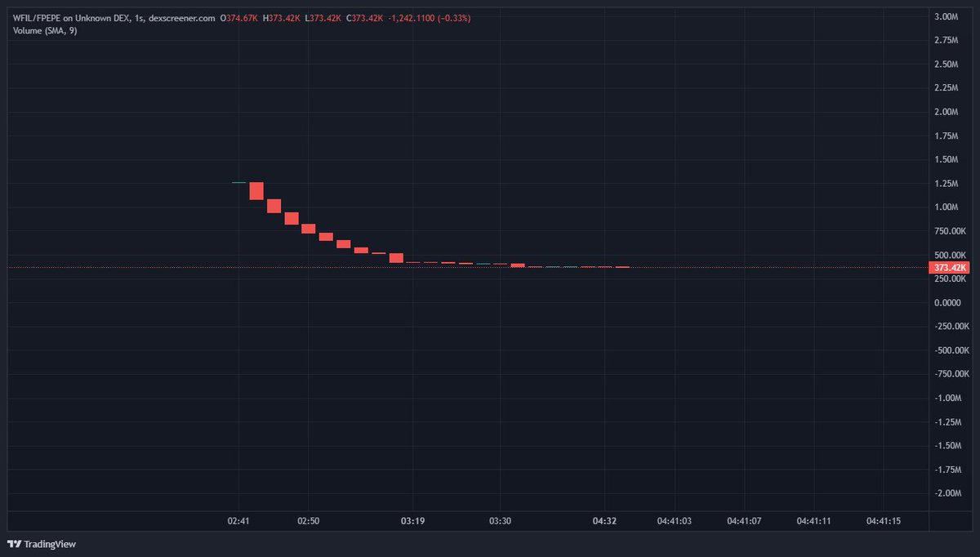Screen dimensions: 980x557
Task: Click the 250.00K price axis label
Action: (x=949, y=279)
